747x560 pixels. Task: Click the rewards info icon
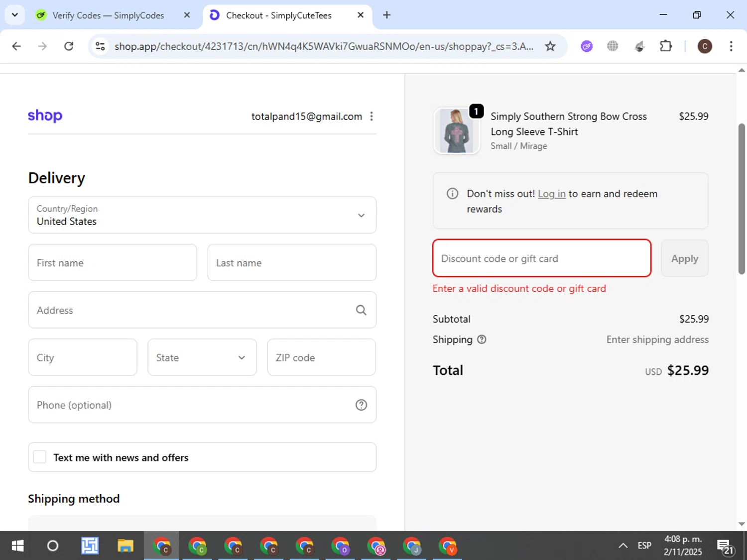[452, 194]
